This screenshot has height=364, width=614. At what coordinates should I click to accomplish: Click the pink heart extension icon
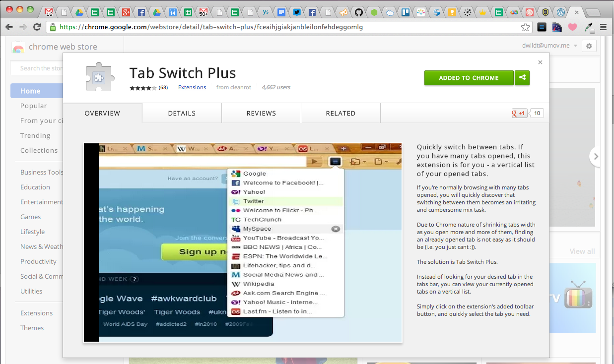[572, 27]
